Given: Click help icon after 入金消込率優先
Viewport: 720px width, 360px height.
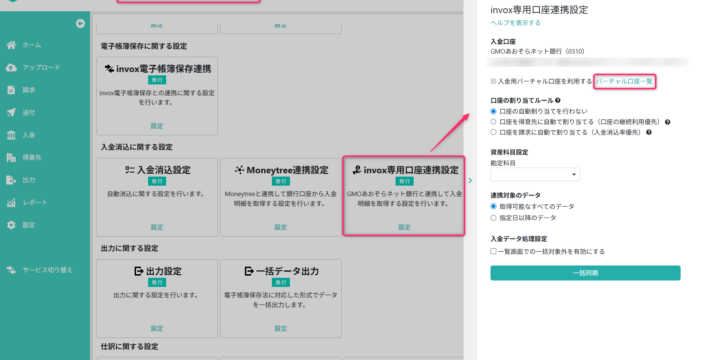Looking at the screenshot, I should 649,132.
